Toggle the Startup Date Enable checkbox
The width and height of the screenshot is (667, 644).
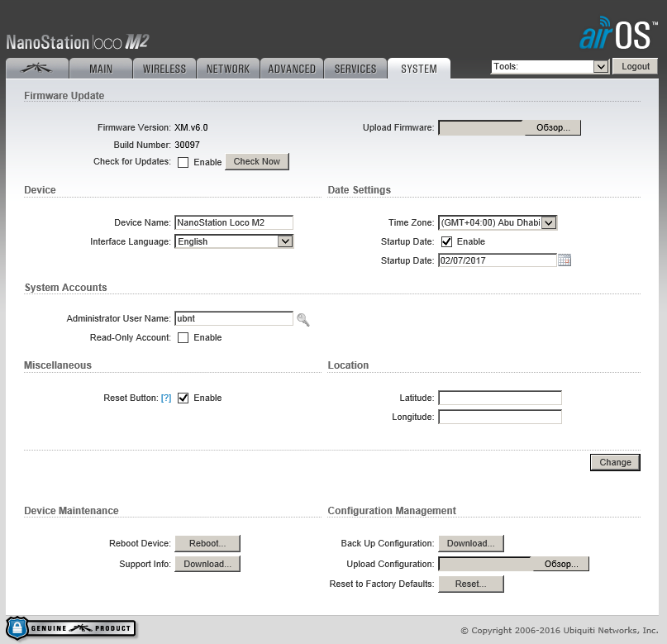pos(446,241)
